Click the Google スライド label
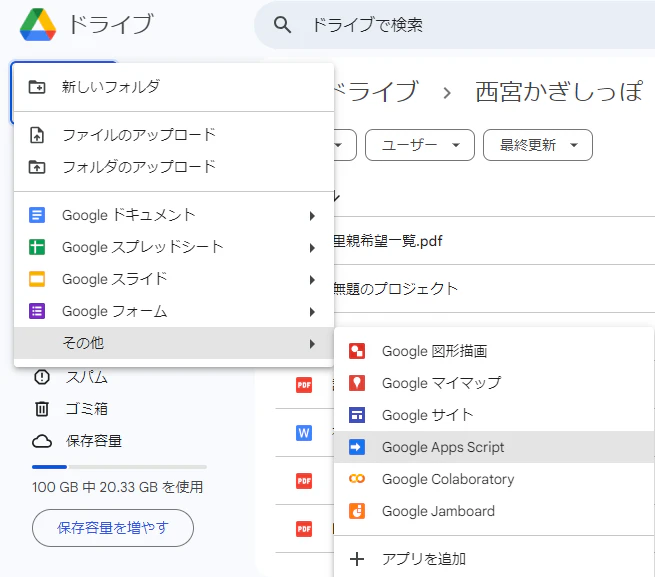The image size is (655, 577). [115, 279]
